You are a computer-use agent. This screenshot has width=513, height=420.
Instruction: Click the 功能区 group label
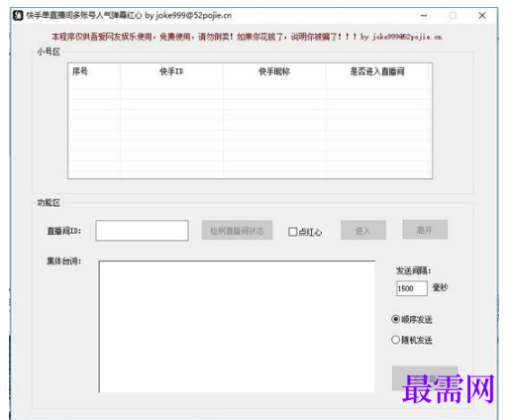(49, 203)
